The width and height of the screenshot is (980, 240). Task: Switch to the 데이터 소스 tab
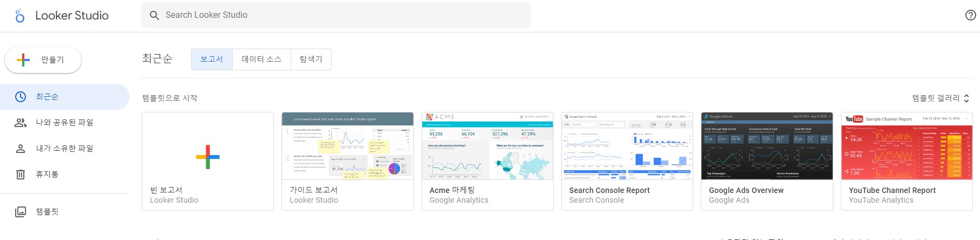(261, 59)
